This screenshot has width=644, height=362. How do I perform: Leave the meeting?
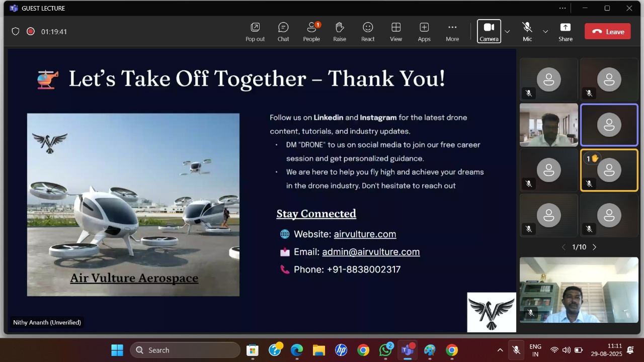point(607,32)
